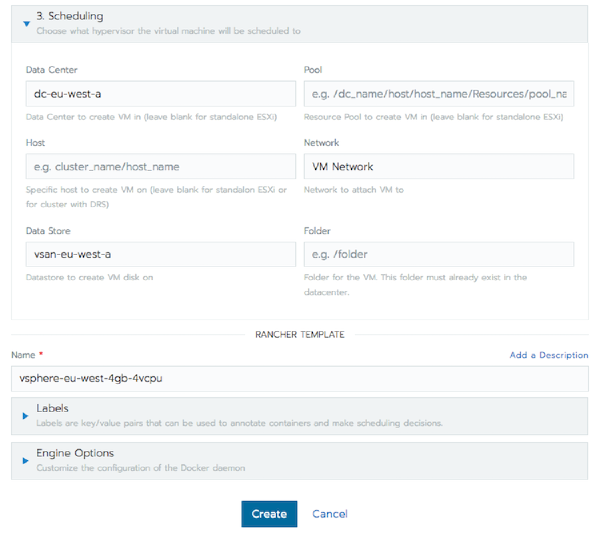Click into the Folder input field
The height and width of the screenshot is (538, 600).
coord(438,254)
